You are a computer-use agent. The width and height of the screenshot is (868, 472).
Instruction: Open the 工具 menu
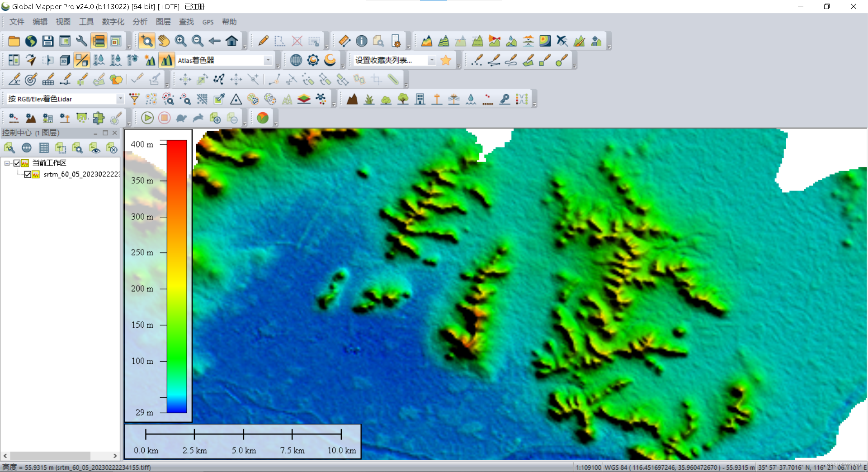click(86, 22)
